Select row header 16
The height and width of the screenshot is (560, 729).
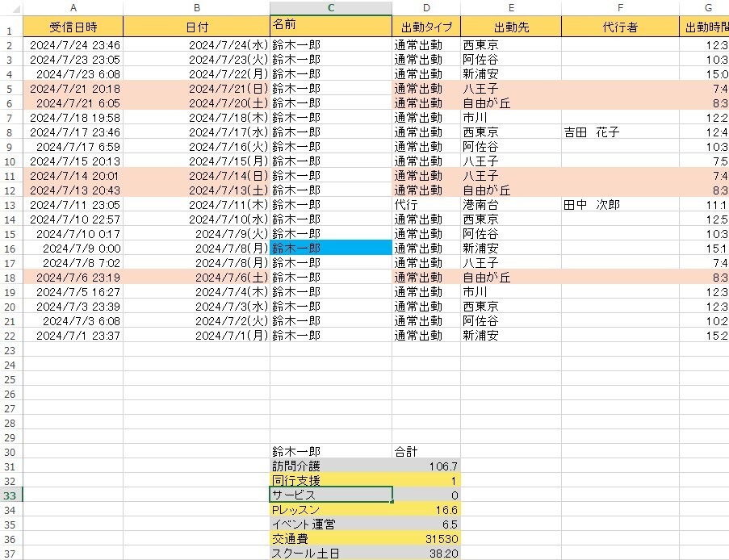click(10, 249)
